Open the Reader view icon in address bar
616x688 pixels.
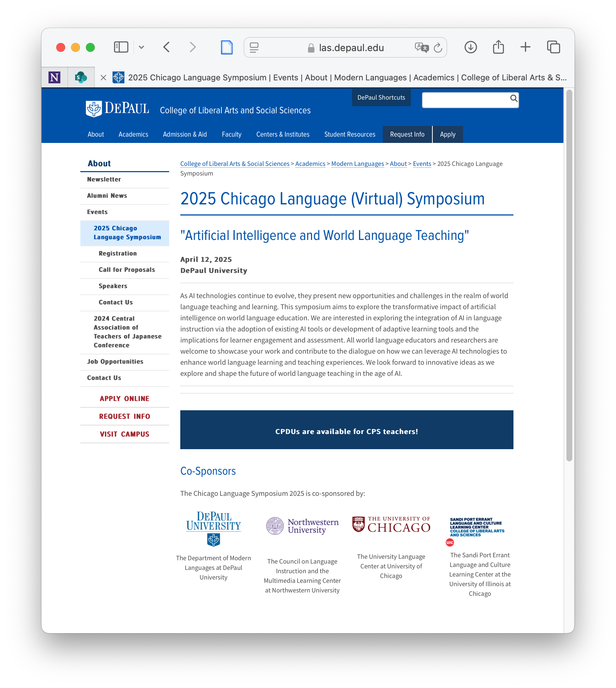point(254,47)
